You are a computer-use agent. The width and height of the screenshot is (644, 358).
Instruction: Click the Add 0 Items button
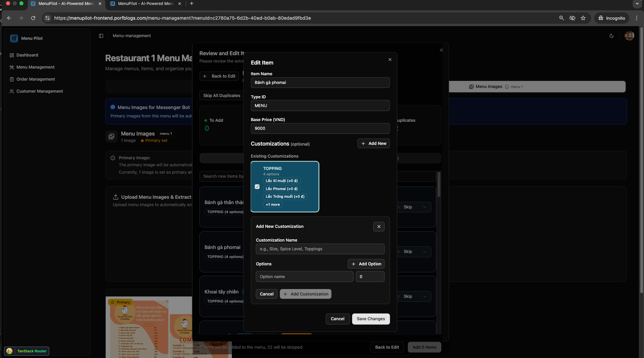tap(424, 347)
